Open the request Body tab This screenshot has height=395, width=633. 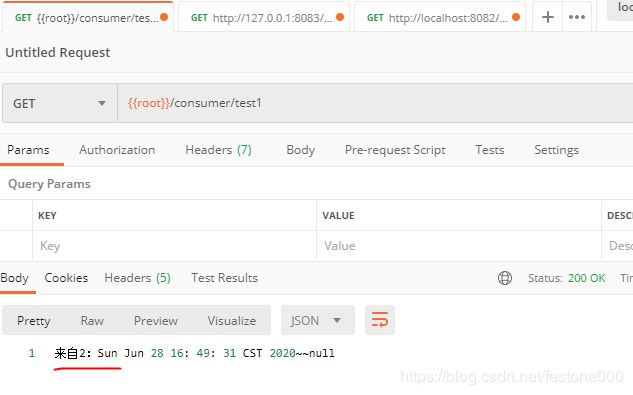(x=300, y=150)
